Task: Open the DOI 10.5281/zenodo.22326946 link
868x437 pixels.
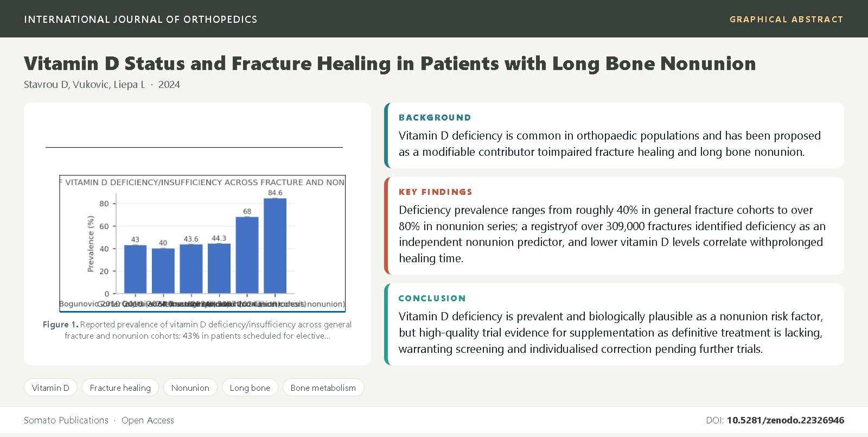Action: 786,420
